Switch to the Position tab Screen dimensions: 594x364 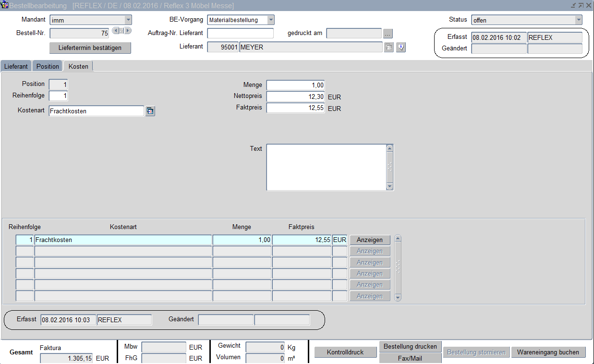tap(48, 66)
